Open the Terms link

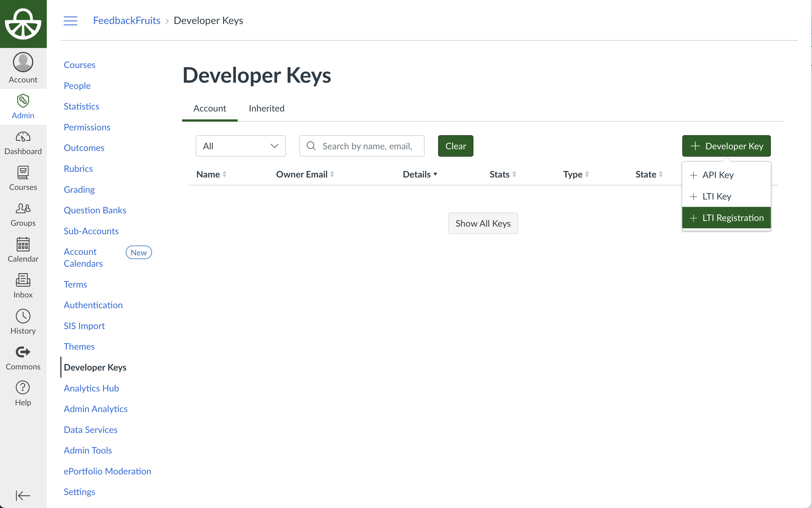coord(76,284)
